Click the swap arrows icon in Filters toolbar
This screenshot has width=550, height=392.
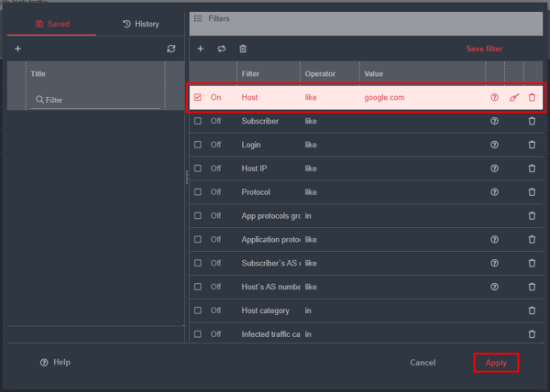(x=221, y=49)
